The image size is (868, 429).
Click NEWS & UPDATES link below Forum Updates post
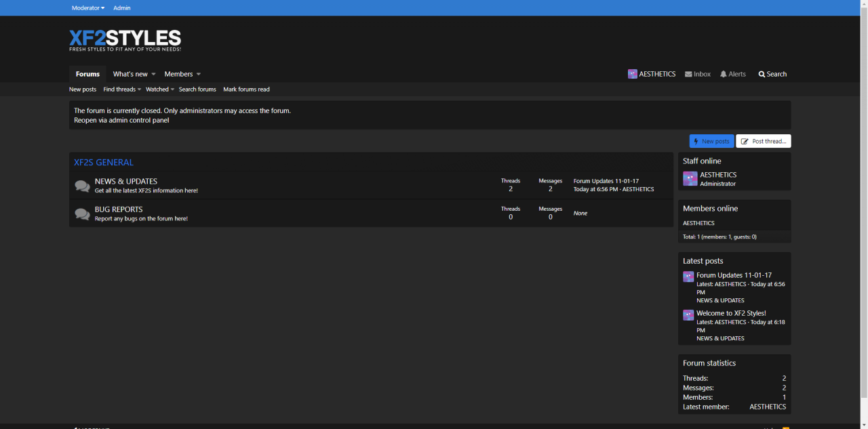point(720,300)
